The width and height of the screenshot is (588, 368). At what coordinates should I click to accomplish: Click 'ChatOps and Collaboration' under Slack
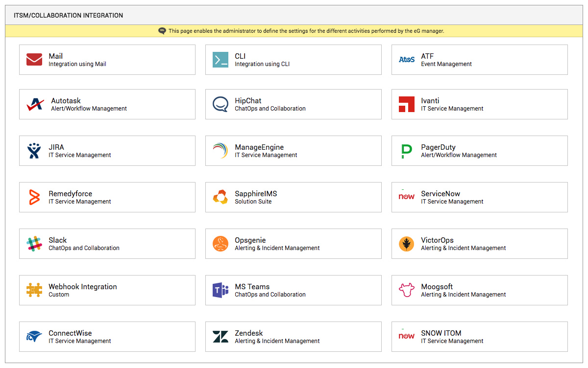(x=84, y=248)
